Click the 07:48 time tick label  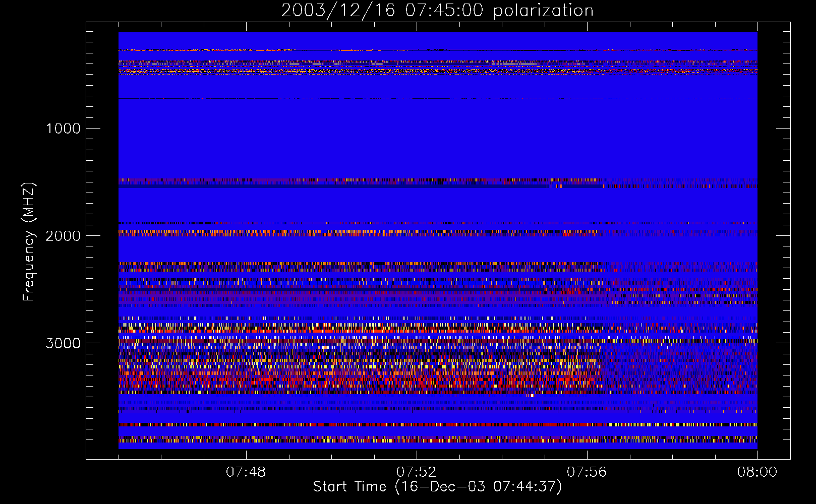(x=246, y=472)
